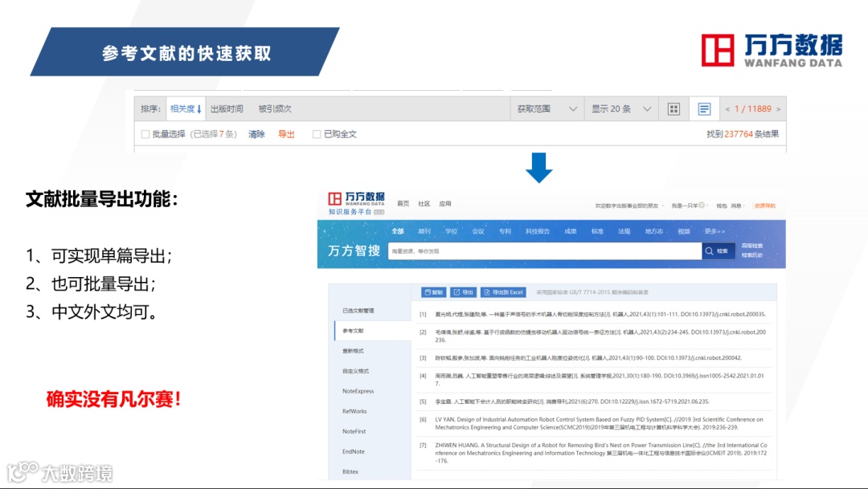This screenshot has width=868, height=489.
Task: Select the 专利 search category tab
Action: tap(505, 231)
